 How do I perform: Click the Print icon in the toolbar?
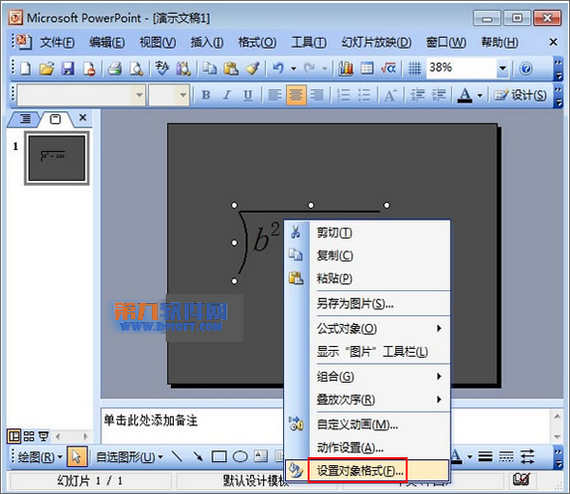coord(115,68)
